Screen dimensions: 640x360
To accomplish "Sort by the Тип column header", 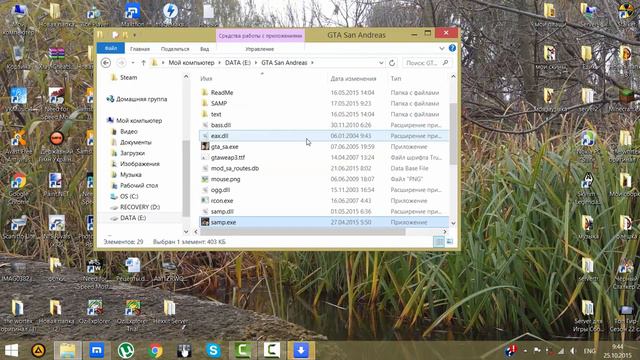I will click(396, 79).
